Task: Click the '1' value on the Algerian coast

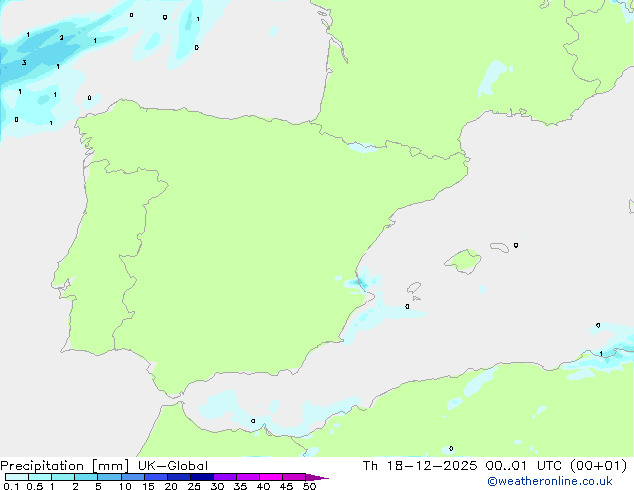Action: pos(601,354)
